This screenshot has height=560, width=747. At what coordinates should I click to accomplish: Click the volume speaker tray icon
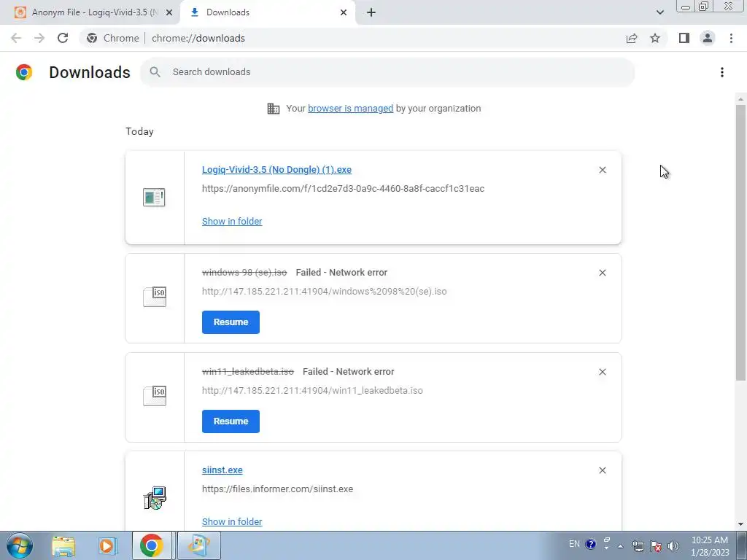[x=673, y=546]
